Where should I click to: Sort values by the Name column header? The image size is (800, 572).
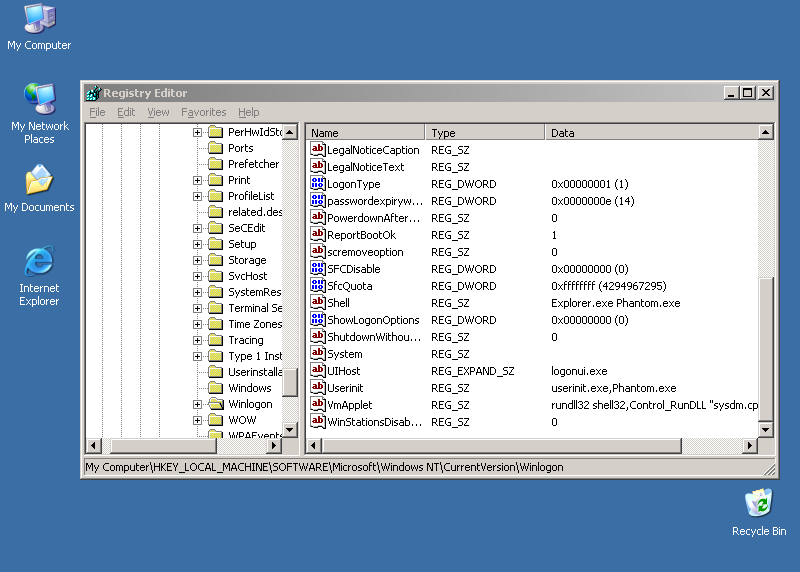click(366, 133)
